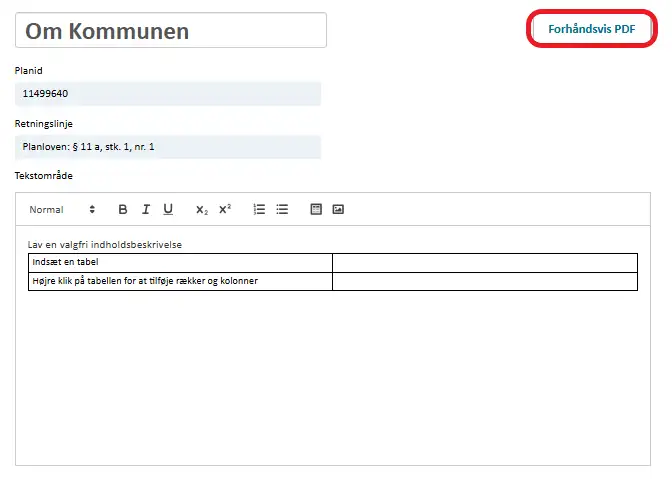Toggle underline text formatting
672x479 pixels.
168,210
